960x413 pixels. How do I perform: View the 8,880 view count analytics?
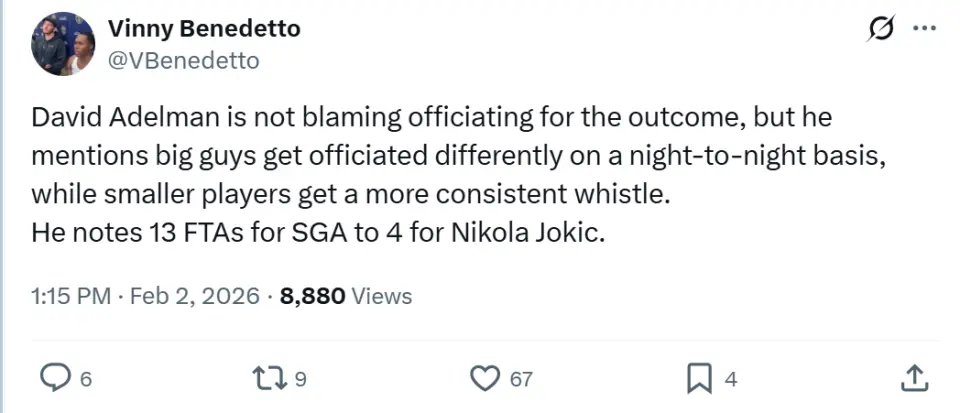coord(313,296)
